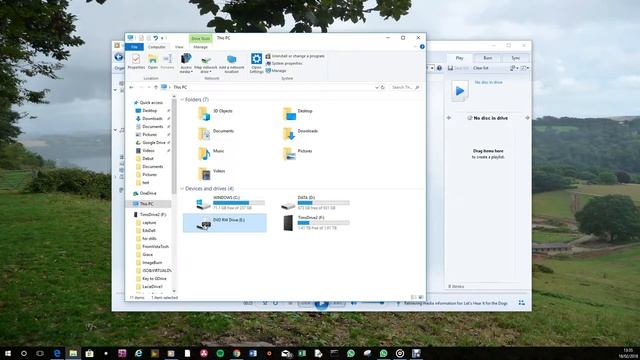Click the Undo icon in the title bar

pyautogui.click(x=156, y=38)
